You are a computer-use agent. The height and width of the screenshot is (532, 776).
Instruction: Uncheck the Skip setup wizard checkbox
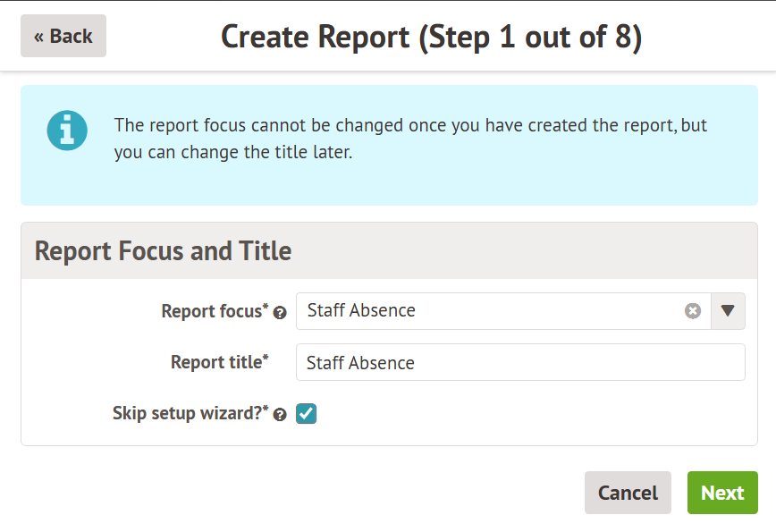(307, 413)
